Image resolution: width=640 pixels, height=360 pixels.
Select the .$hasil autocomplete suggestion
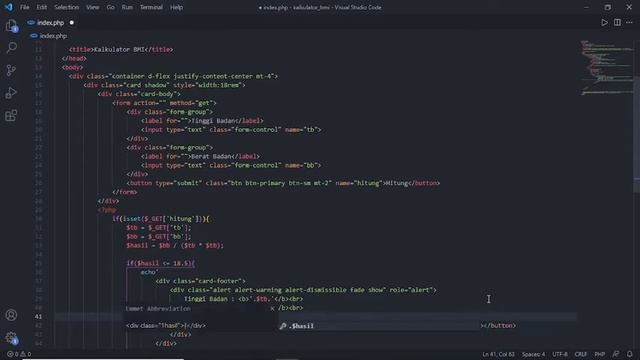click(x=380, y=326)
